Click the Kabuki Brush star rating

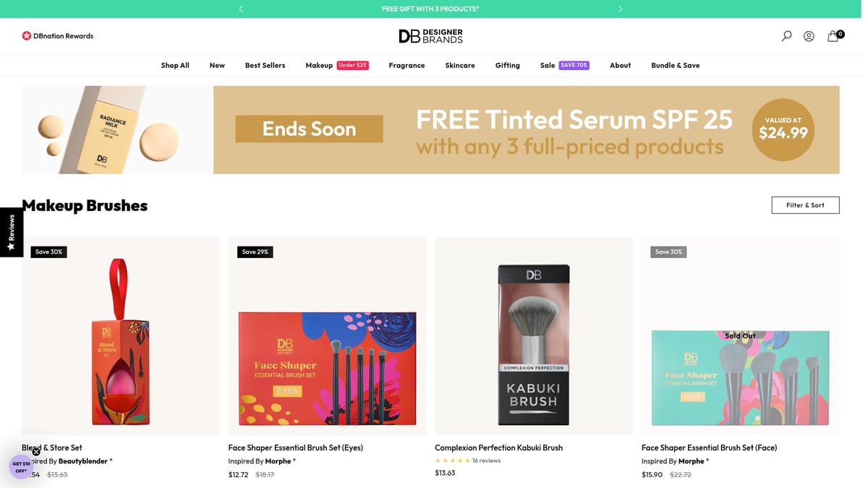tap(452, 461)
